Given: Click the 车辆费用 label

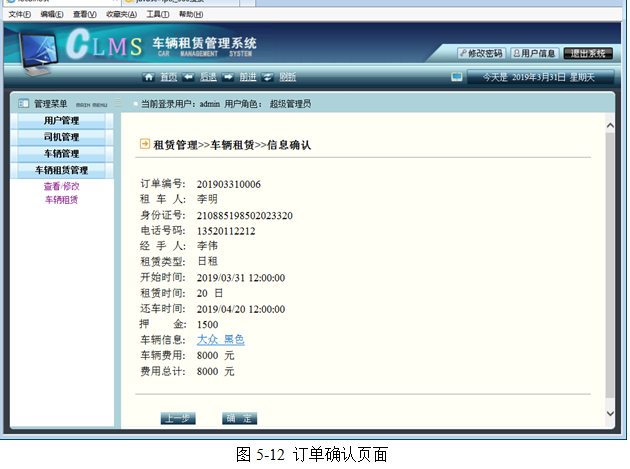Looking at the screenshot, I should point(163,356).
